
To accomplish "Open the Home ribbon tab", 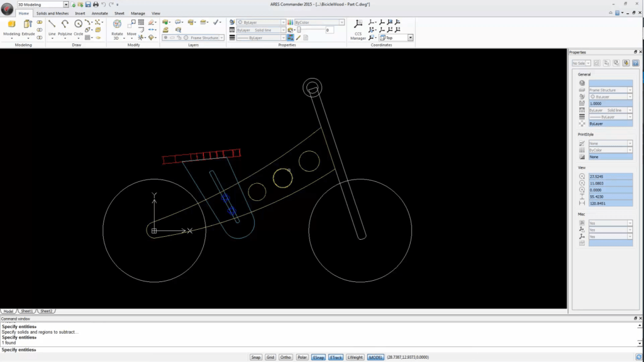I will tap(23, 14).
